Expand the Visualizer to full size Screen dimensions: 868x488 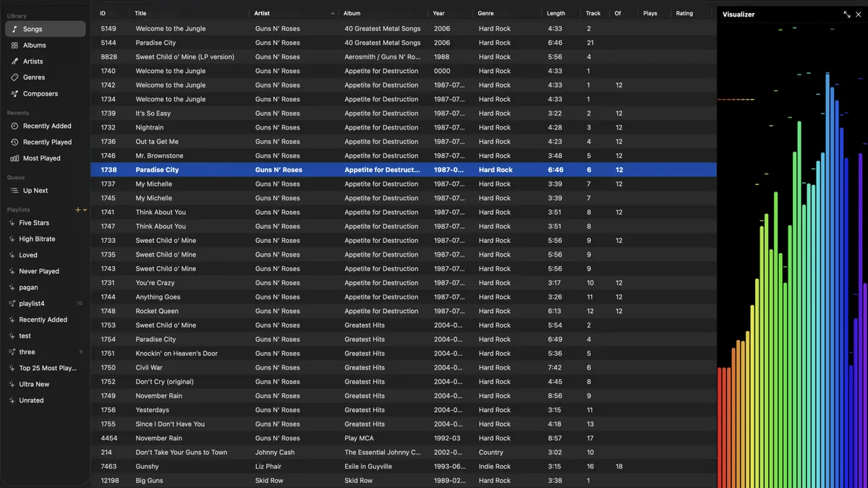(847, 14)
